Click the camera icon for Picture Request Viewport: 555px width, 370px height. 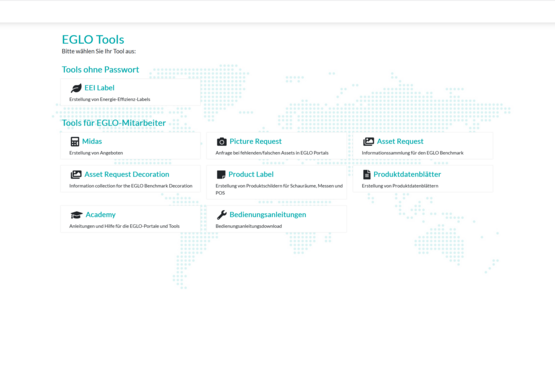pos(222,142)
